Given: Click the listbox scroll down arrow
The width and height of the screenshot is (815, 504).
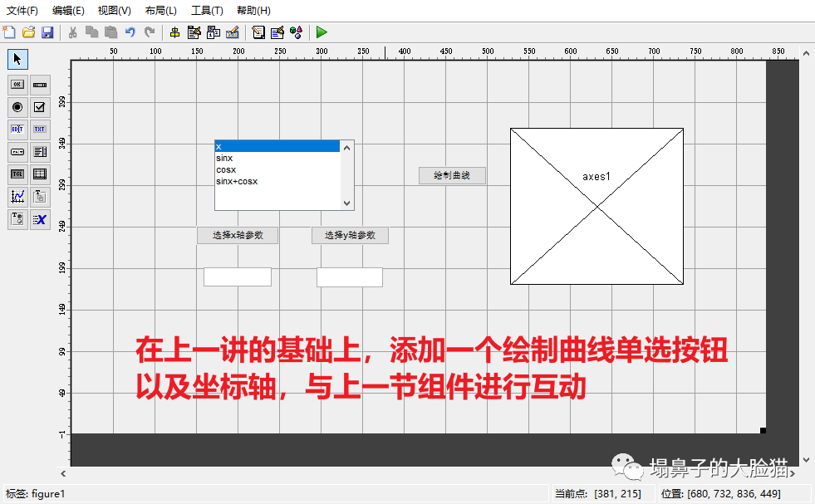Looking at the screenshot, I should click(x=346, y=203).
